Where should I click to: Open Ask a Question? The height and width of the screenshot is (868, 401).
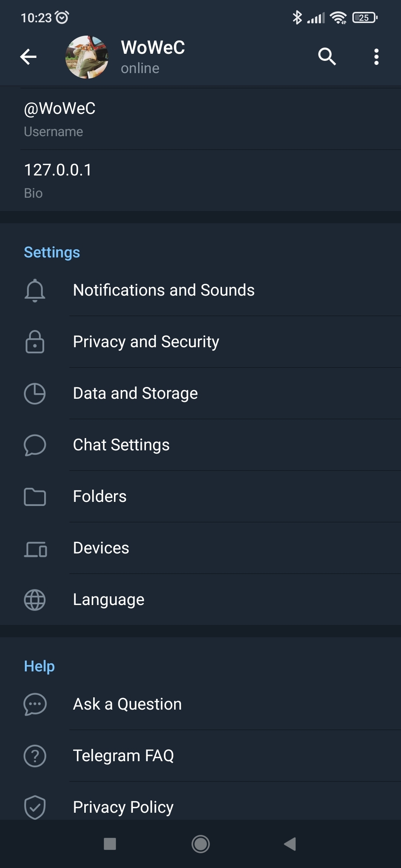[x=127, y=704]
